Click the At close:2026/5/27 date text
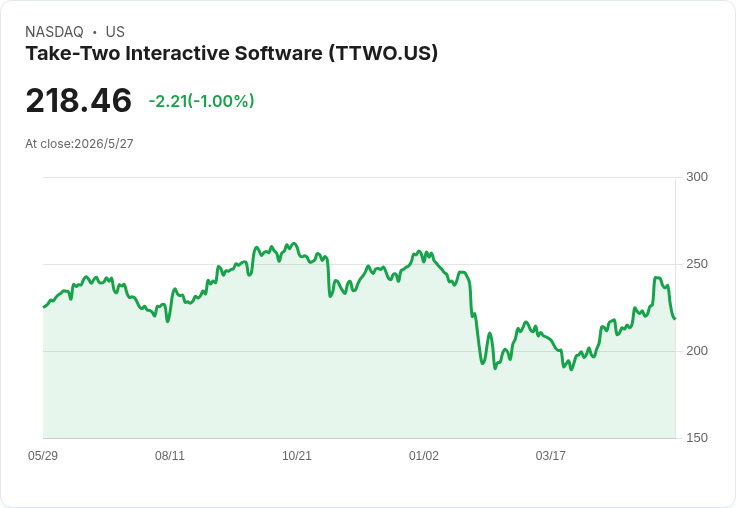 (x=79, y=144)
